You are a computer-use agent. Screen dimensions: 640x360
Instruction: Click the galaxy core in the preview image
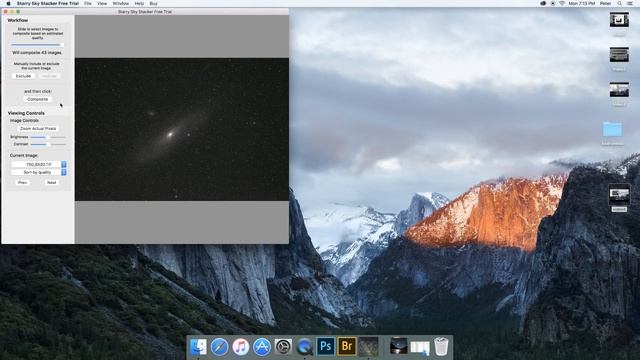point(170,134)
